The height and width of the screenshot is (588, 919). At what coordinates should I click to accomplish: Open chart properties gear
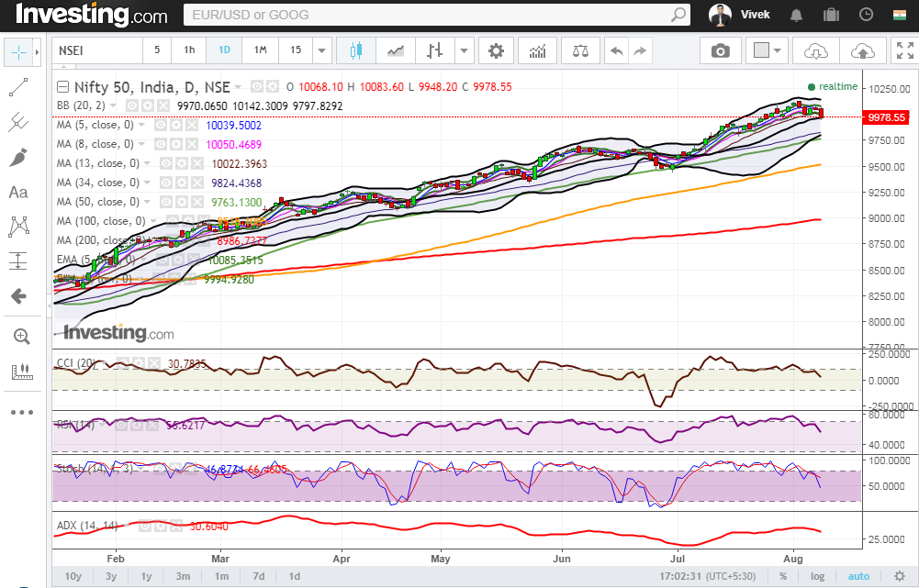coord(496,51)
